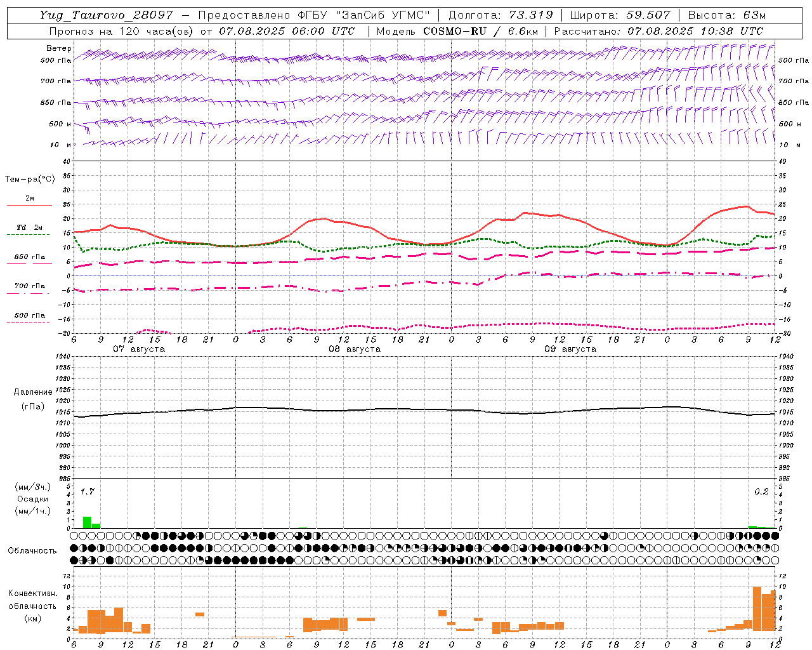The image size is (812, 650).
Task: Click the (км) unit under convective cloudiness
Action: tap(32, 618)
